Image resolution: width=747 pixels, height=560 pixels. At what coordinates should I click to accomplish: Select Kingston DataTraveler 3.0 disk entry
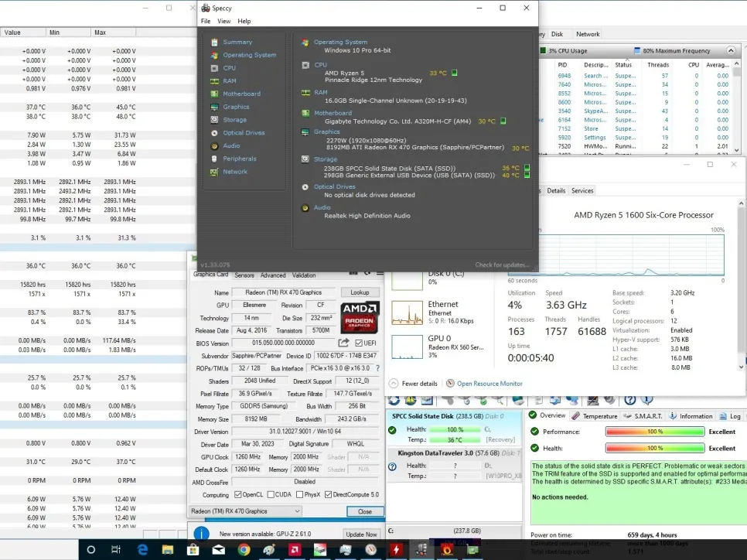454,465
